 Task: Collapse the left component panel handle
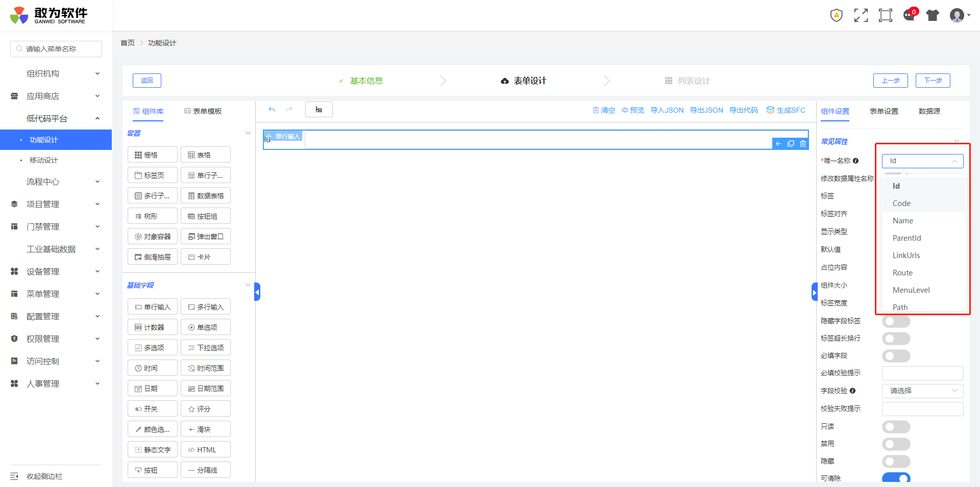pyautogui.click(x=257, y=292)
